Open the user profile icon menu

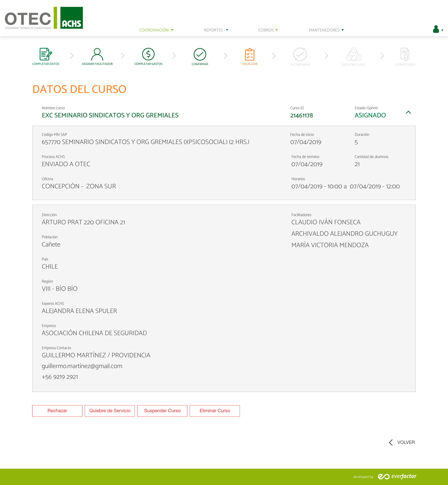pos(436,29)
